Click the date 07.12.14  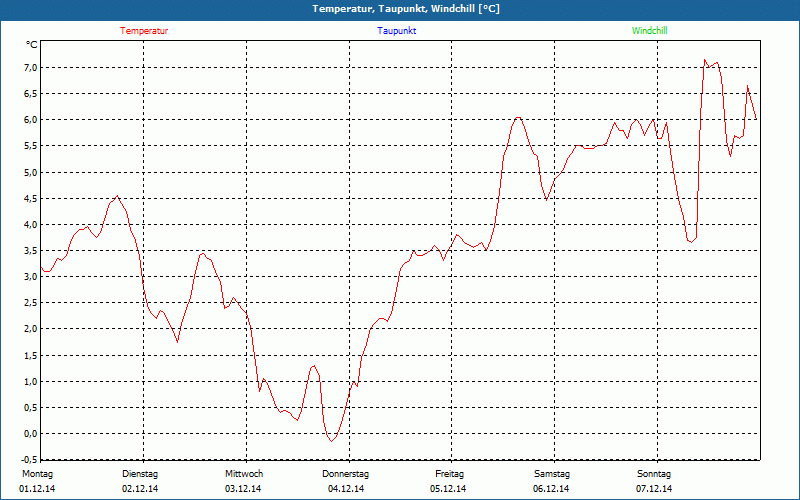[x=654, y=489]
